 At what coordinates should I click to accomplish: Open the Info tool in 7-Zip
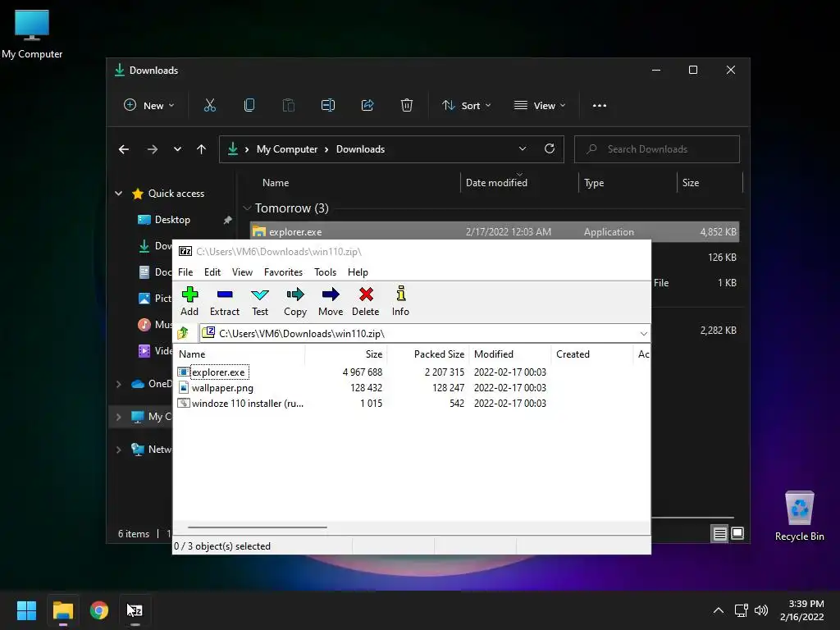(400, 301)
